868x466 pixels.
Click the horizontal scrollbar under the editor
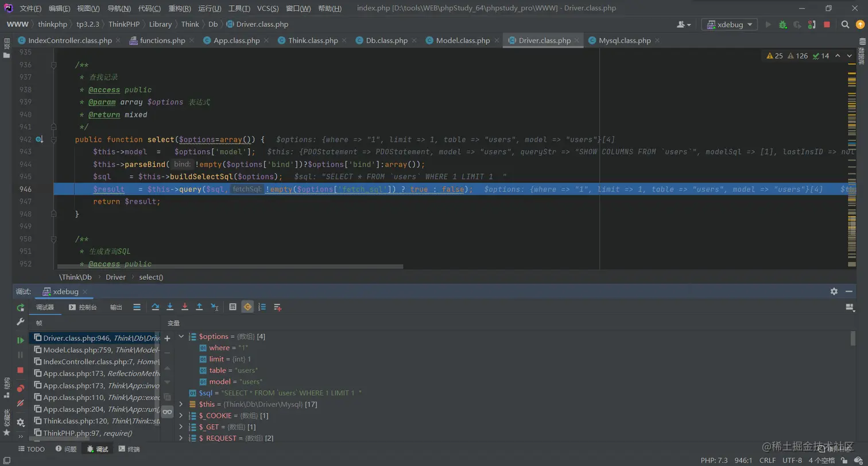pyautogui.click(x=231, y=267)
